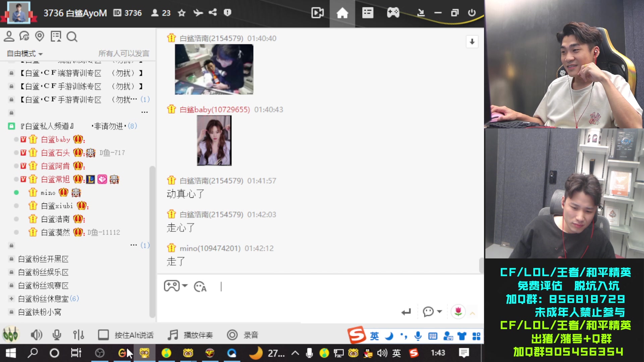The image size is (644, 362).
Task: Open the image thumbnail sent by 白鲨baby
Action: [x=214, y=140]
